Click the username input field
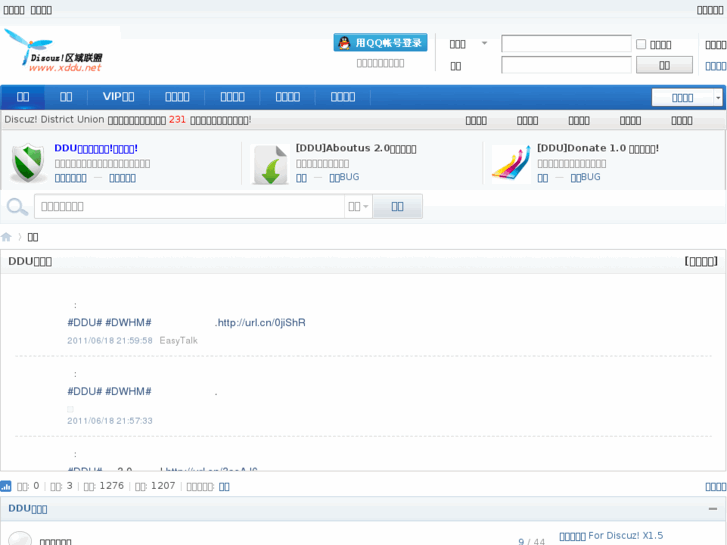The width and height of the screenshot is (727, 545). point(566,44)
